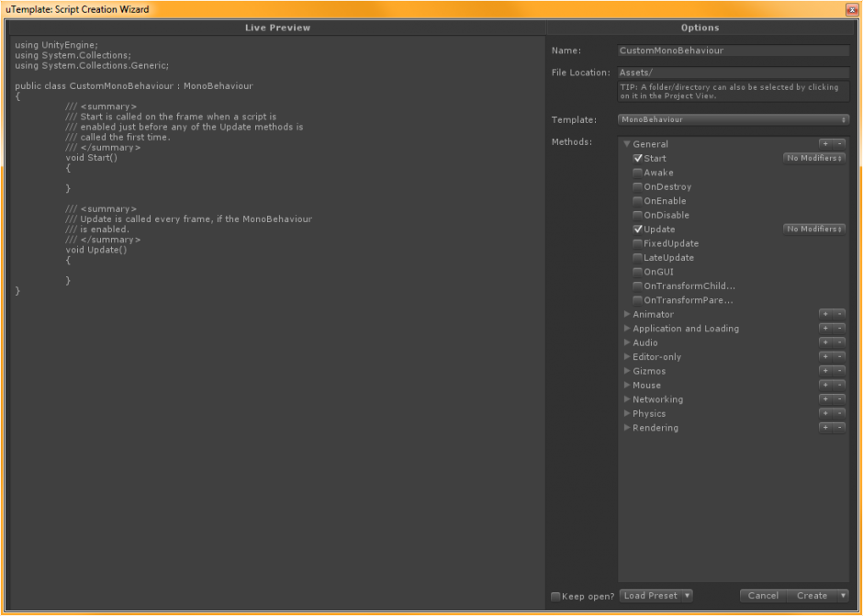Screen dimensions: 863x616
Task: Click the minus button on General row
Action: point(839,144)
